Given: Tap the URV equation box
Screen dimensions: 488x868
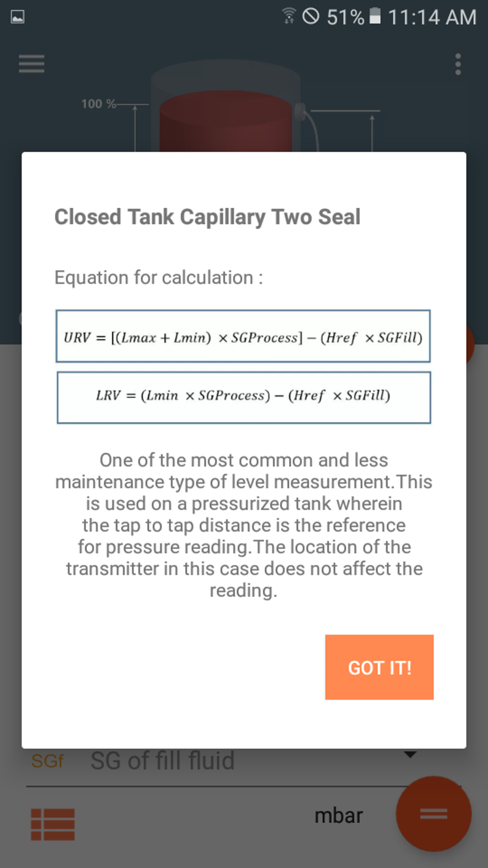Looking at the screenshot, I should pyautogui.click(x=243, y=337).
